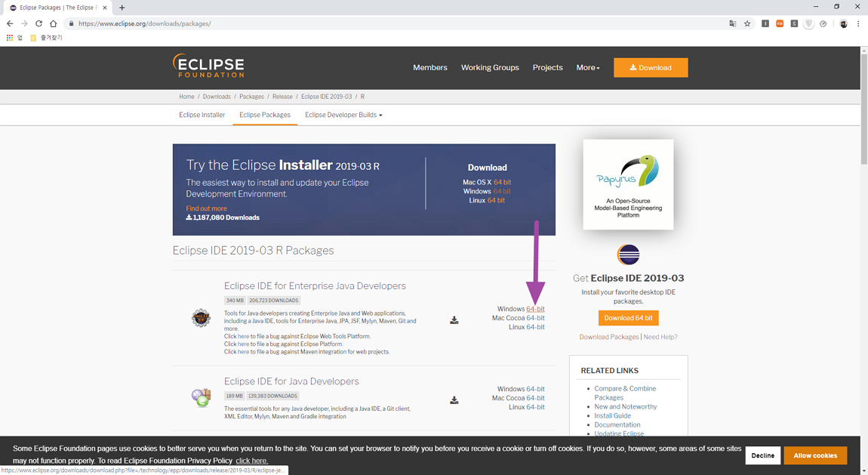Open Downloads breadcrumb link

(217, 97)
